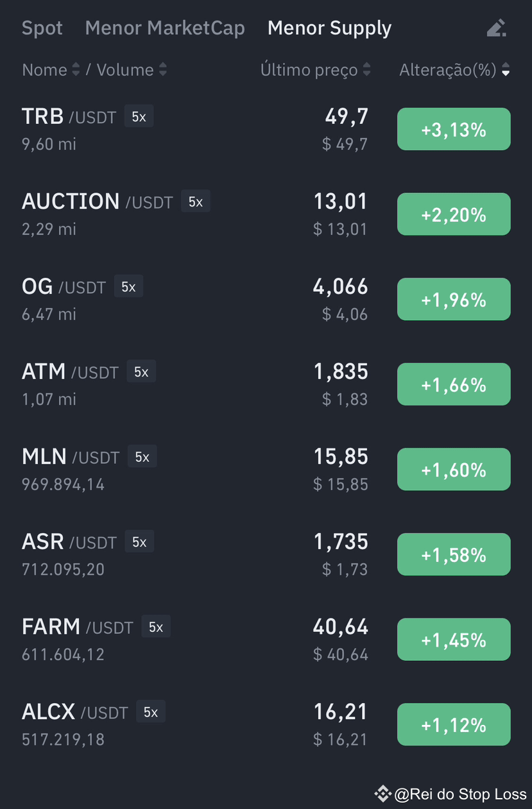Viewport: 532px width, 809px height.
Task: Sort by Último preço arrows
Action: tap(366, 70)
